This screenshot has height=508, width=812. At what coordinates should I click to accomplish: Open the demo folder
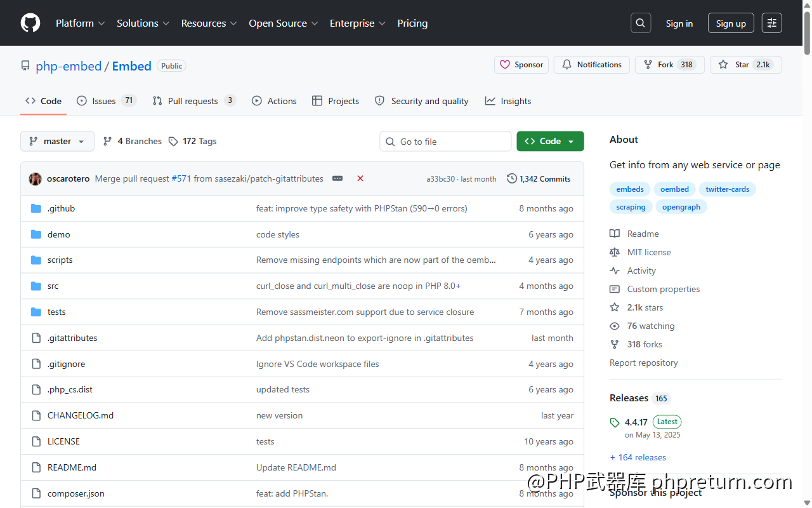pos(58,234)
